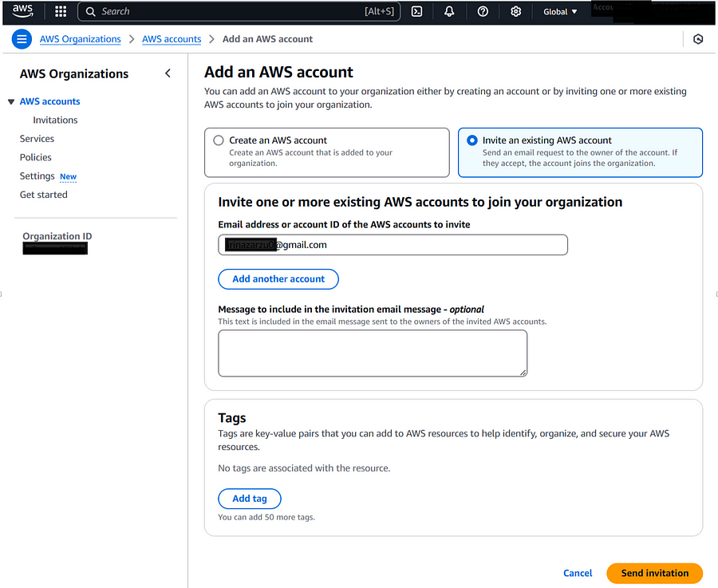Click the 'Organization ID' label
718x588 pixels.
point(57,236)
